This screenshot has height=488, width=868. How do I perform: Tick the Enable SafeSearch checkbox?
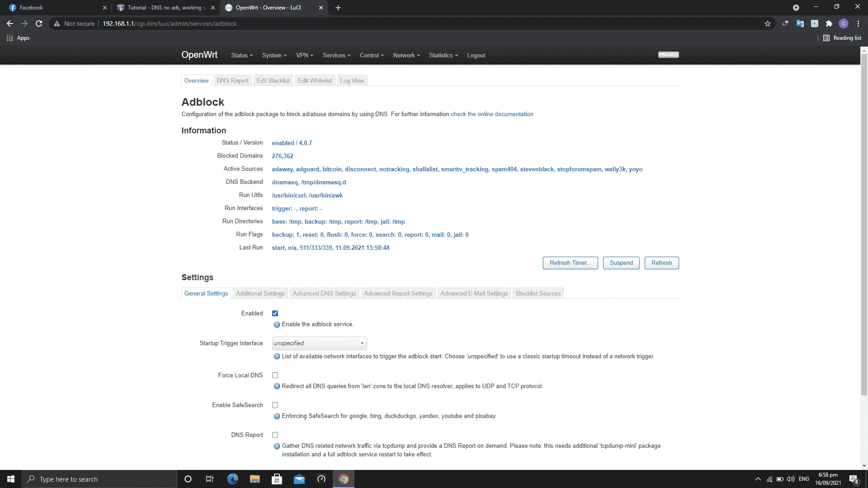[x=275, y=405]
